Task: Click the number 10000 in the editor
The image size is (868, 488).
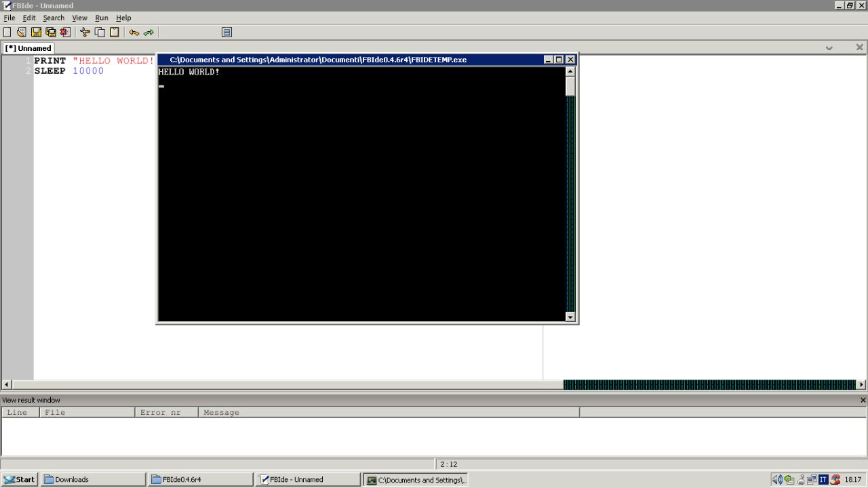Action: pos(88,70)
